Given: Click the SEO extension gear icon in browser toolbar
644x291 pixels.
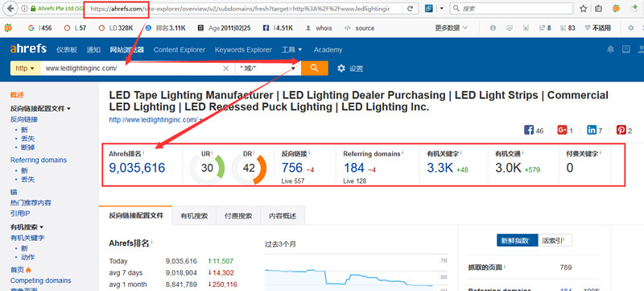Looking at the screenshot, I should tap(616, 8).
